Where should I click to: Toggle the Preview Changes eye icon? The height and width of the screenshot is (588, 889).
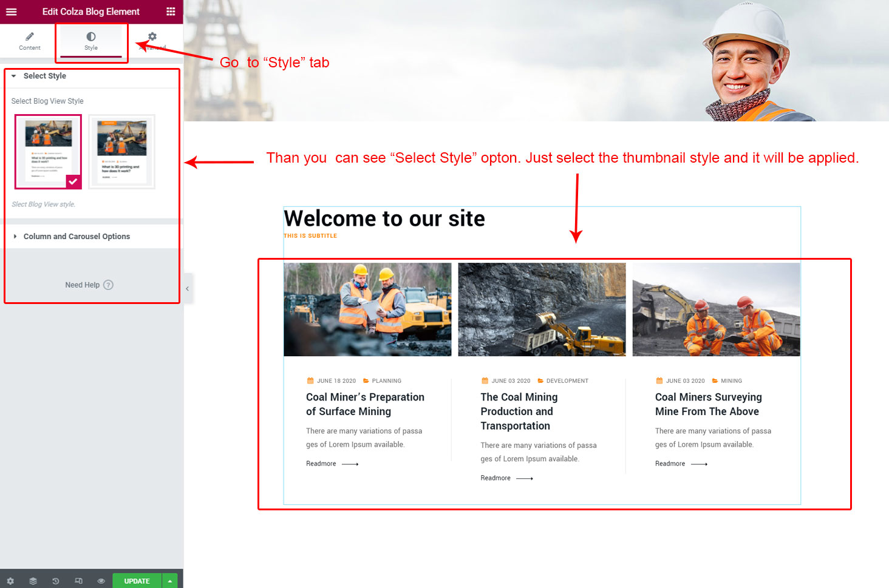point(101,581)
